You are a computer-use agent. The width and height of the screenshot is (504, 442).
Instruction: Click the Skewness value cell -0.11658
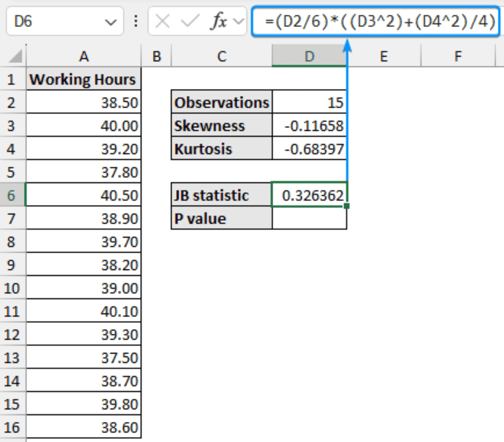(x=309, y=126)
